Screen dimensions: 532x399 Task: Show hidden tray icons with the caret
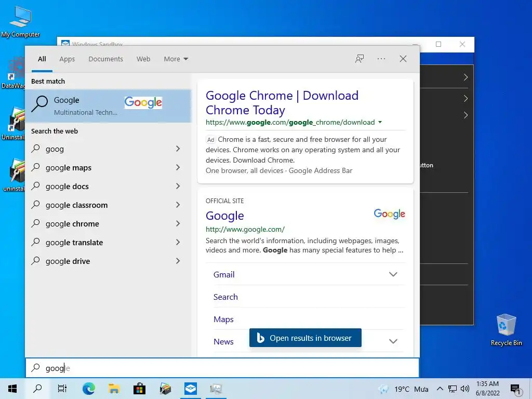pos(440,389)
